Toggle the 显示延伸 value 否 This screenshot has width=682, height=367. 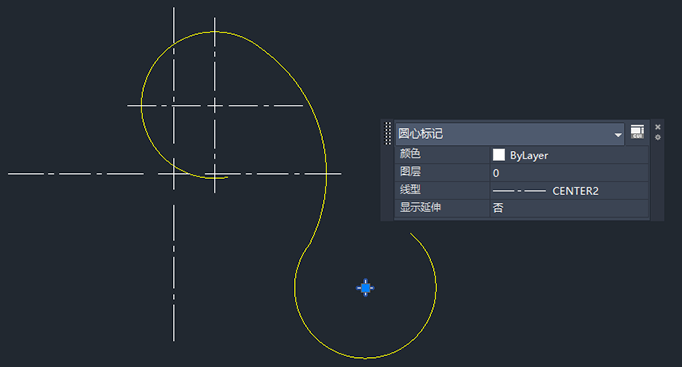tap(569, 208)
